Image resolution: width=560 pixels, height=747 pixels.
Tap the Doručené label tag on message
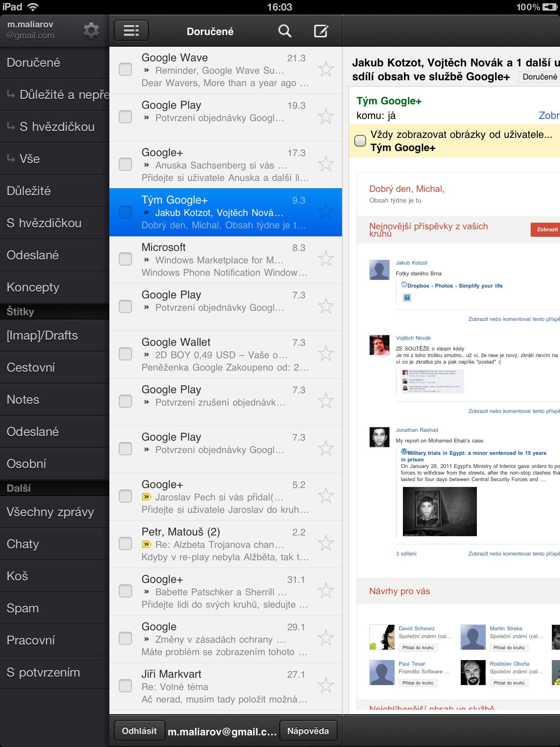pyautogui.click(x=540, y=77)
